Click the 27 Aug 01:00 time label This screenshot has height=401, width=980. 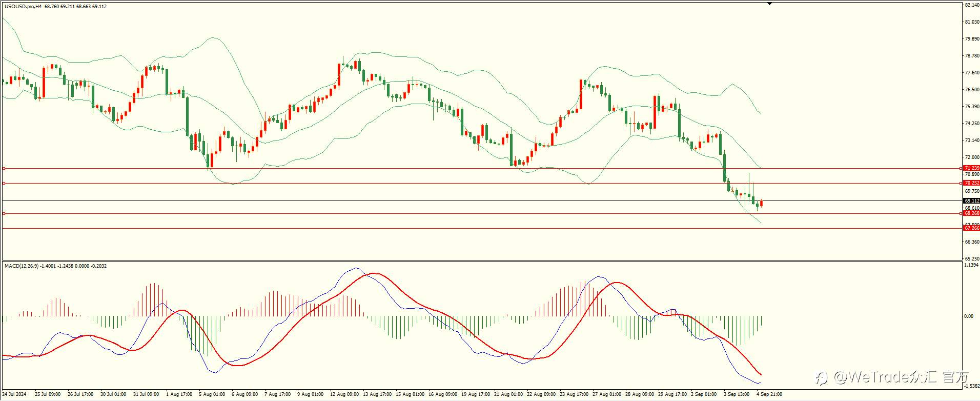pyautogui.click(x=607, y=394)
